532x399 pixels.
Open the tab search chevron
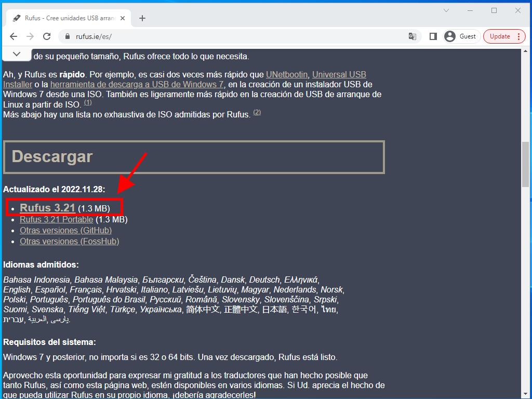446,10
